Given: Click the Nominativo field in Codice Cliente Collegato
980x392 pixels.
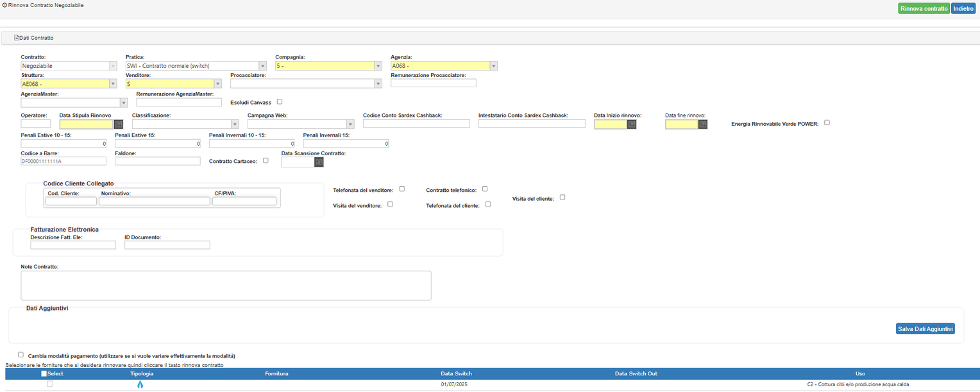Looking at the screenshot, I should [155, 201].
